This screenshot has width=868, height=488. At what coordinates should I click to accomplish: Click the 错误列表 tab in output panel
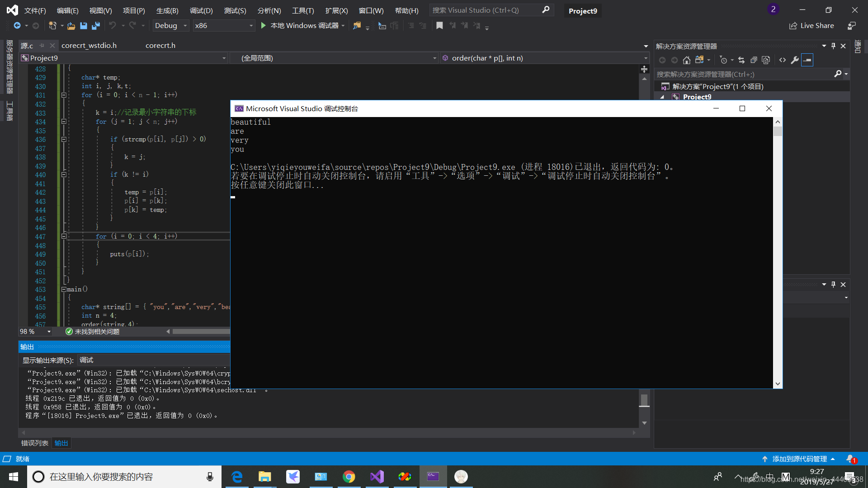34,443
